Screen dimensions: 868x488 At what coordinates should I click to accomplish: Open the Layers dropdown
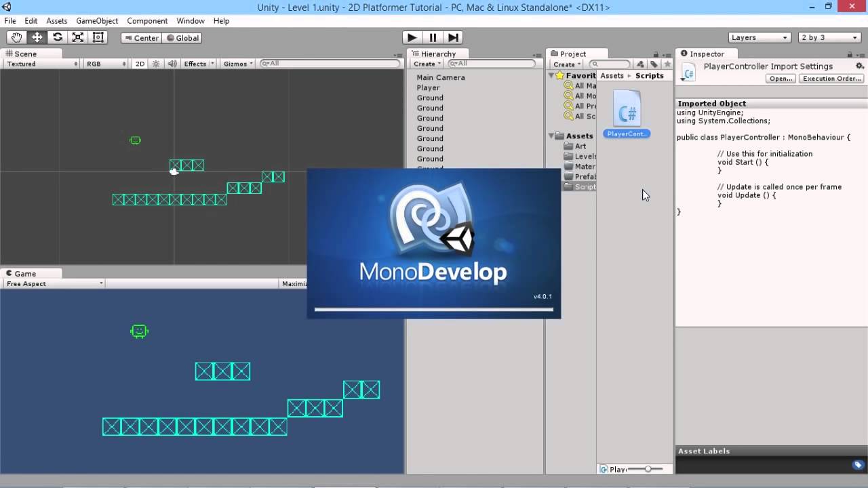[759, 38]
